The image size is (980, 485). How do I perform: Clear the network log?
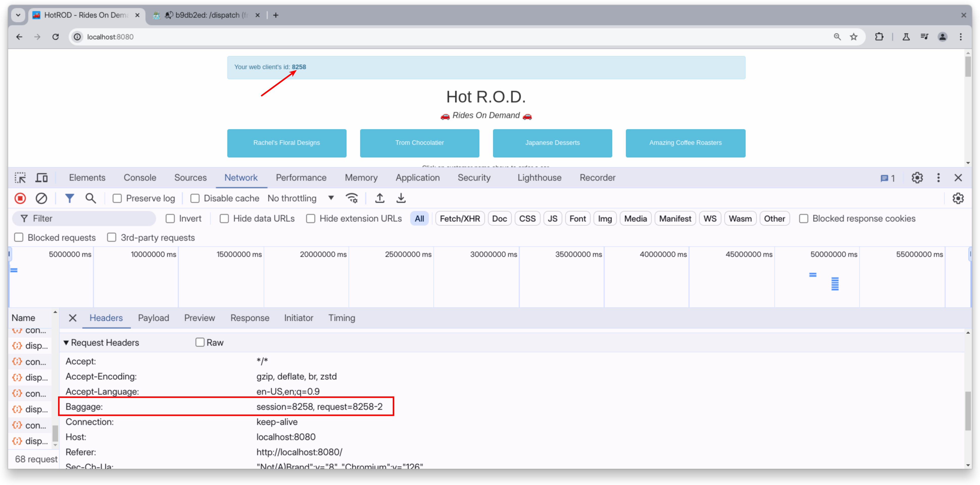pyautogui.click(x=41, y=198)
